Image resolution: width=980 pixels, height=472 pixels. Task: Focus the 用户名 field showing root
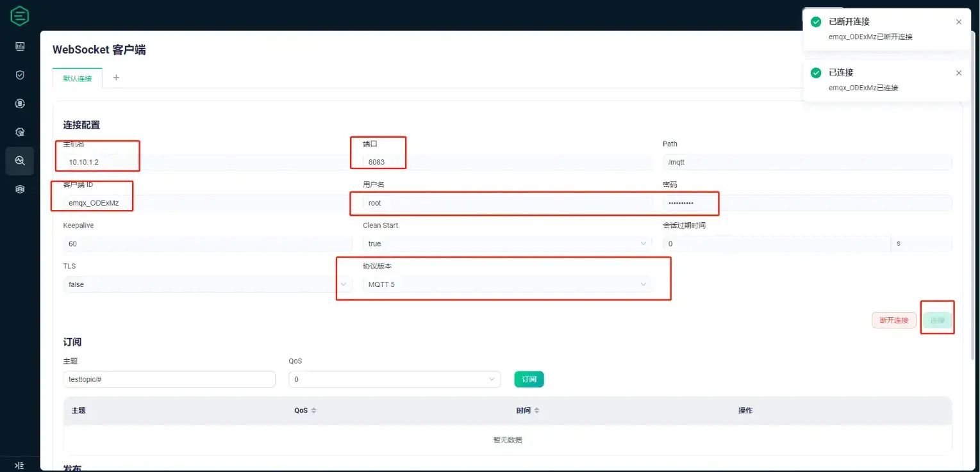pyautogui.click(x=507, y=203)
